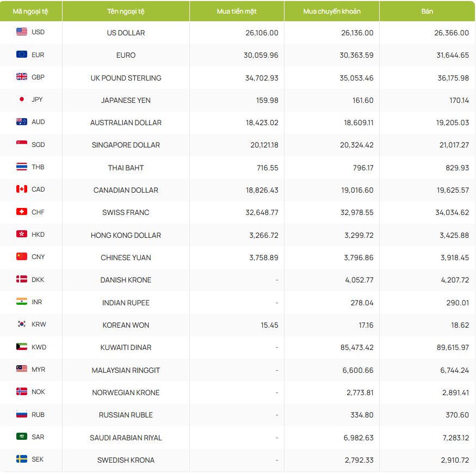Click the Japanese flag icon for JPY
This screenshot has width=476, height=473.
[x=22, y=100]
